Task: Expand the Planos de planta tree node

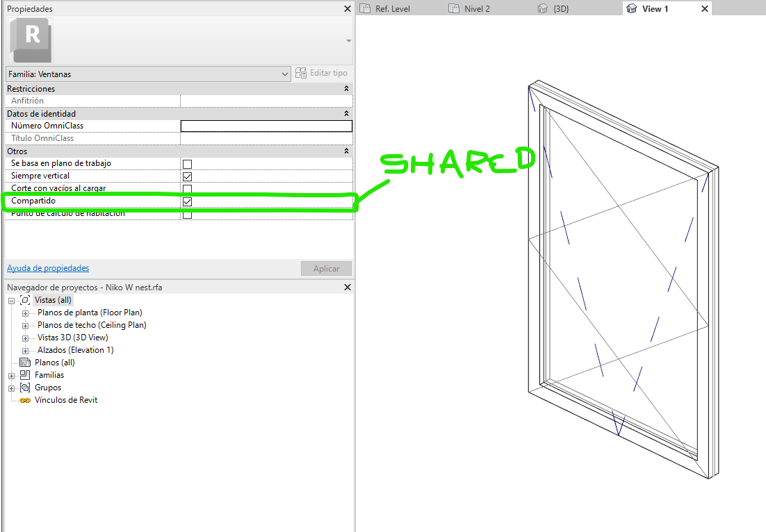Action: pyautogui.click(x=25, y=313)
